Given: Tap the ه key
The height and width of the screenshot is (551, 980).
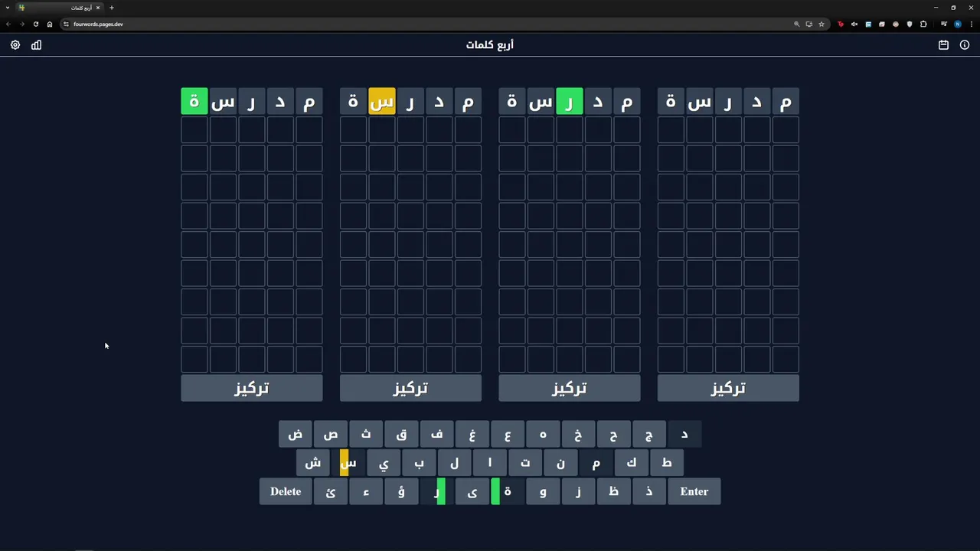Looking at the screenshot, I should [543, 435].
